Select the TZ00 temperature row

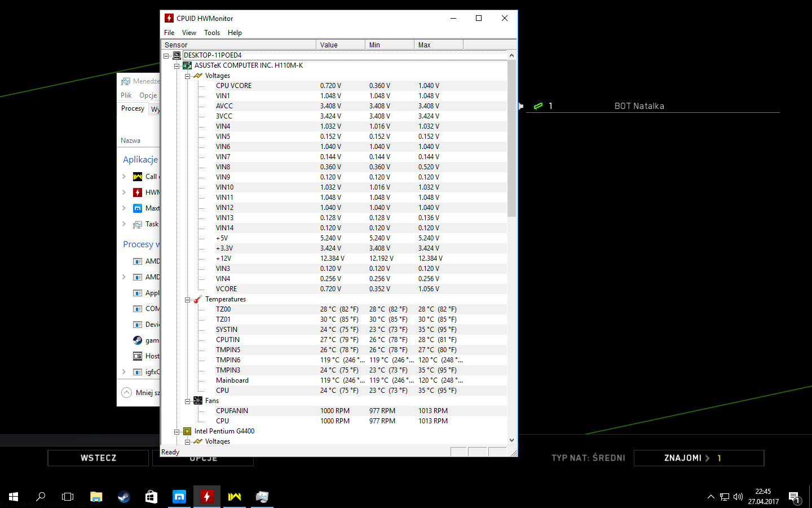(361, 309)
